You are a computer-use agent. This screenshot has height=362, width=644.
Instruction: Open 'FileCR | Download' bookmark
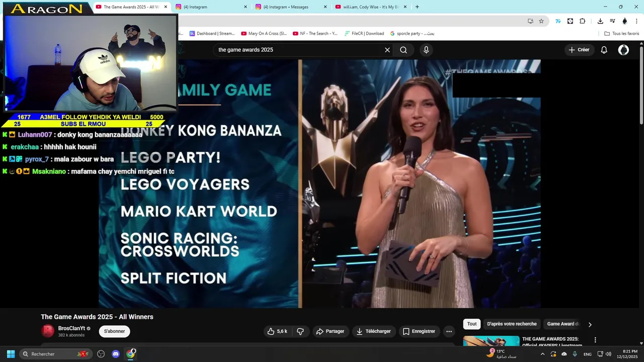[x=364, y=34]
